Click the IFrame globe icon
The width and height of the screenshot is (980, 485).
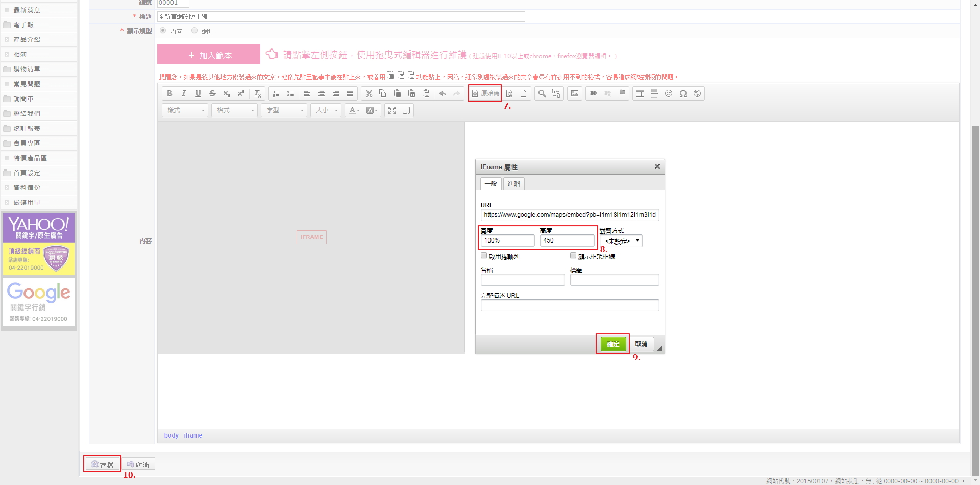pyautogui.click(x=697, y=93)
